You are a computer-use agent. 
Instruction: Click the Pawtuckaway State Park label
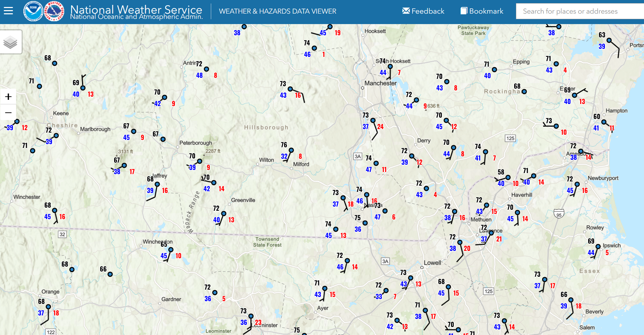tap(473, 30)
